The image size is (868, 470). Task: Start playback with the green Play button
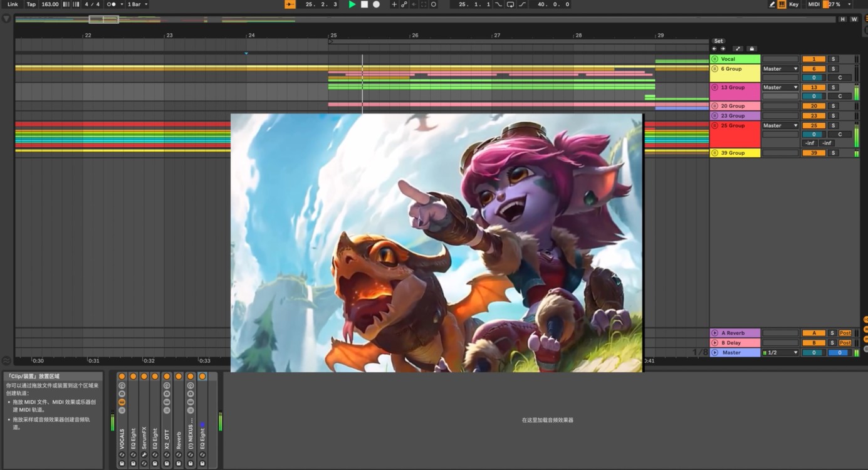tap(352, 4)
